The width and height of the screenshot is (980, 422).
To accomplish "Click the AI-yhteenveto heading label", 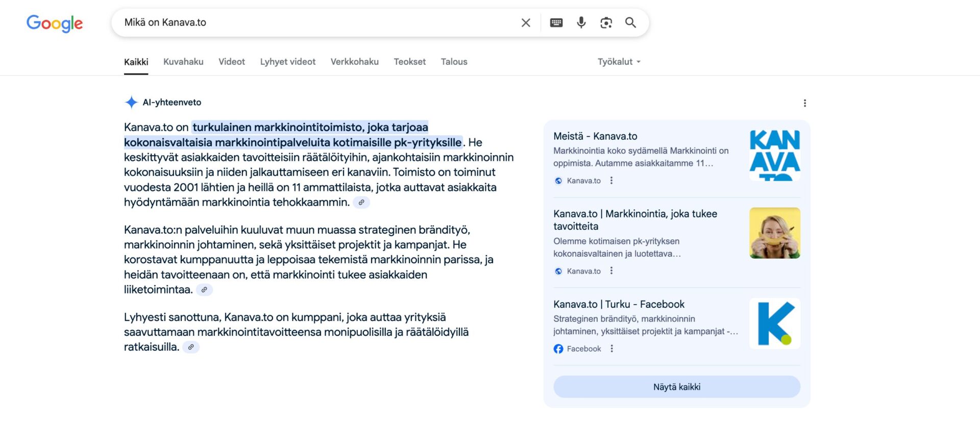I will click(x=172, y=102).
